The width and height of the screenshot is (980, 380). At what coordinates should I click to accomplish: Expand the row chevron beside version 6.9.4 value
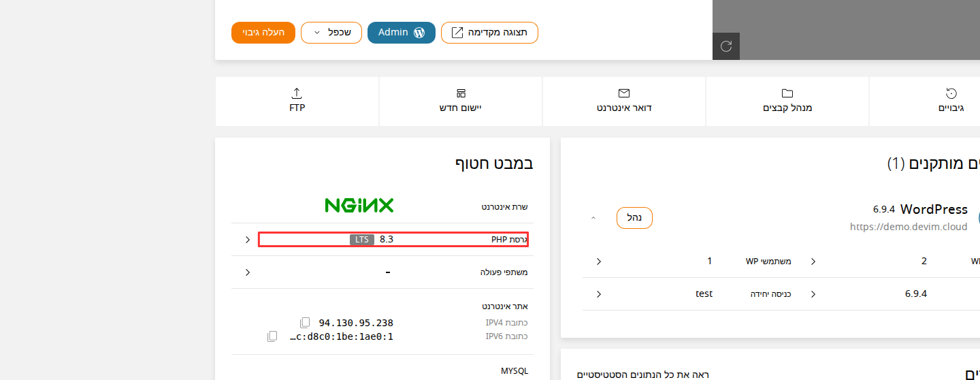click(813, 294)
